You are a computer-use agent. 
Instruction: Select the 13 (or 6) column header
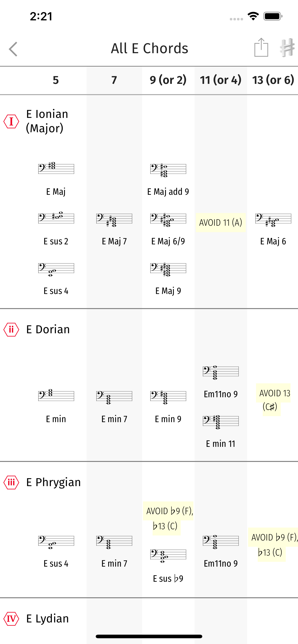pos(273,80)
